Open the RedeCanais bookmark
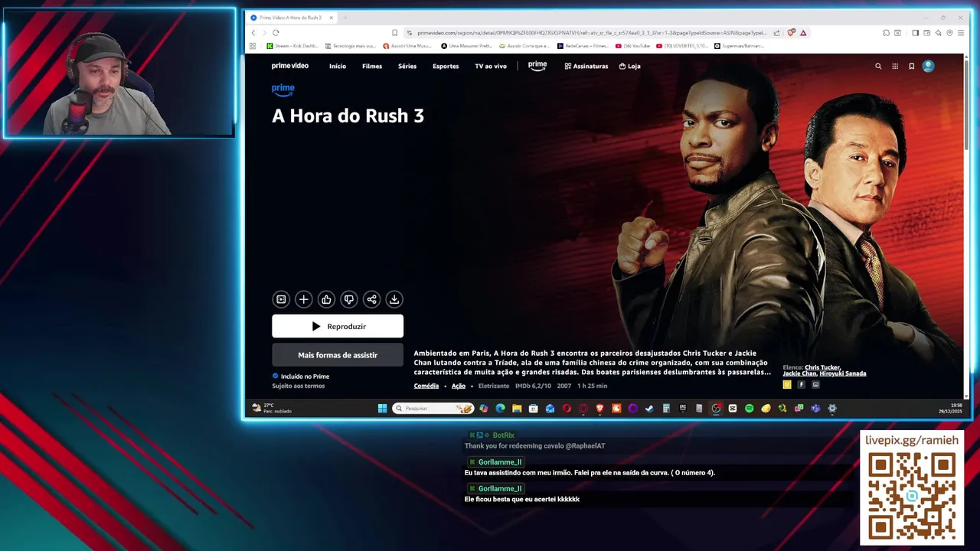 pyautogui.click(x=583, y=46)
